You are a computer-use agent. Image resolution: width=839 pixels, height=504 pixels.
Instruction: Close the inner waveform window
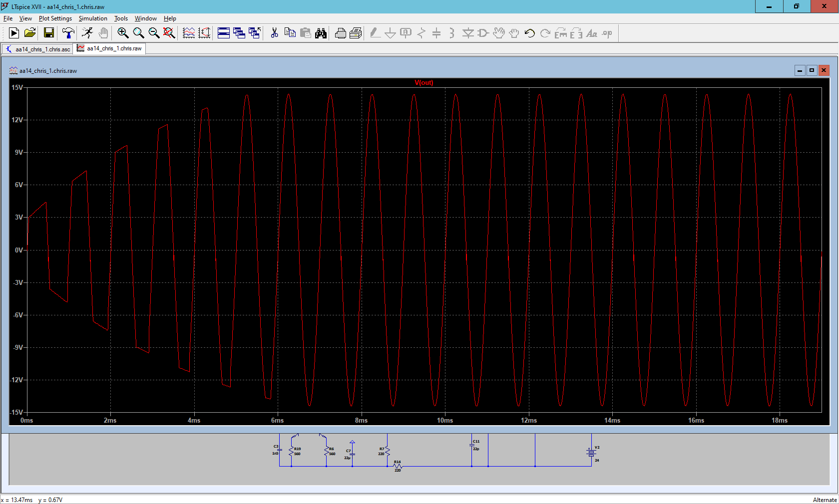tap(824, 70)
